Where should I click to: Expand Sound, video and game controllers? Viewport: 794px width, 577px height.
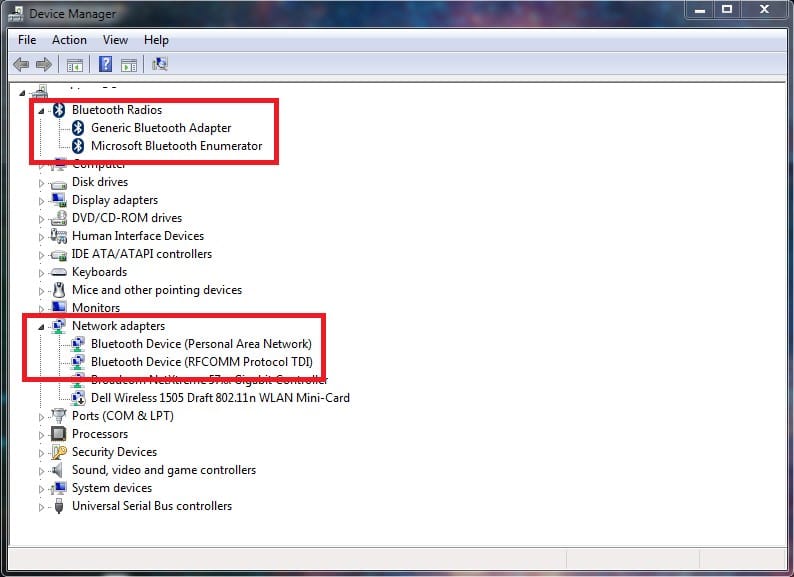[41, 471]
